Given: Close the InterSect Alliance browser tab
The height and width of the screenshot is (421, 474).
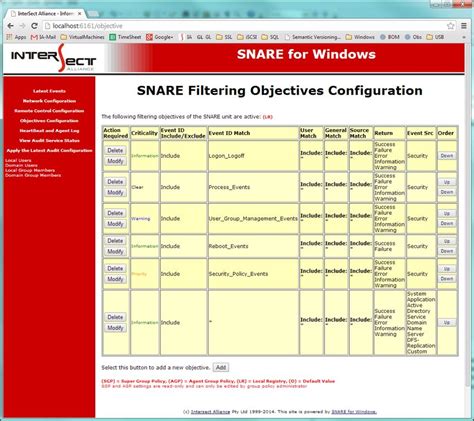Looking at the screenshot, I should (x=80, y=14).
